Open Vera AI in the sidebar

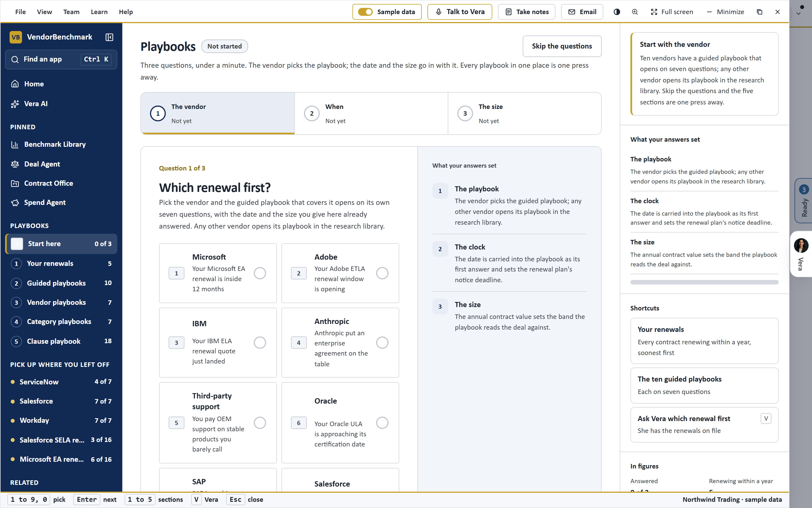click(61, 104)
